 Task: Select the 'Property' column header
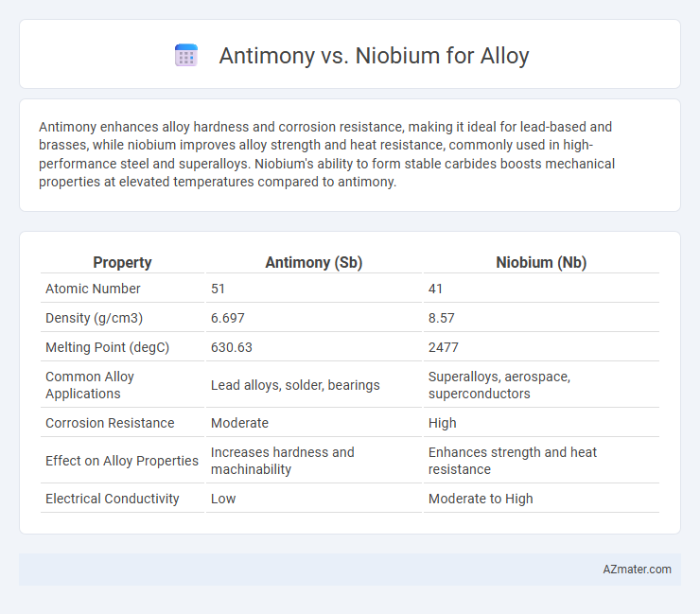(122, 262)
